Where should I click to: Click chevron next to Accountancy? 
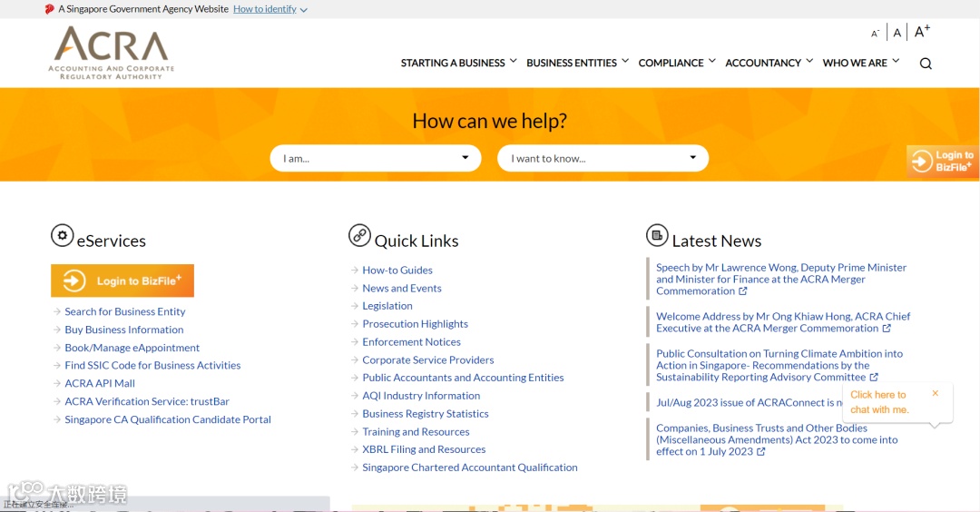pyautogui.click(x=809, y=61)
